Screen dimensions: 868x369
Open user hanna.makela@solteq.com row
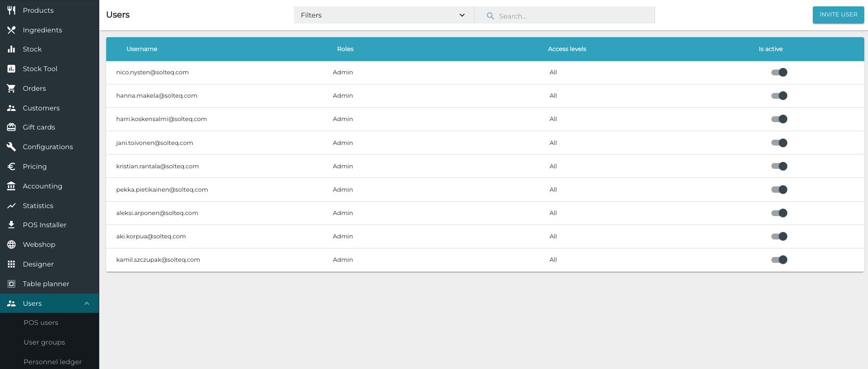[157, 96]
